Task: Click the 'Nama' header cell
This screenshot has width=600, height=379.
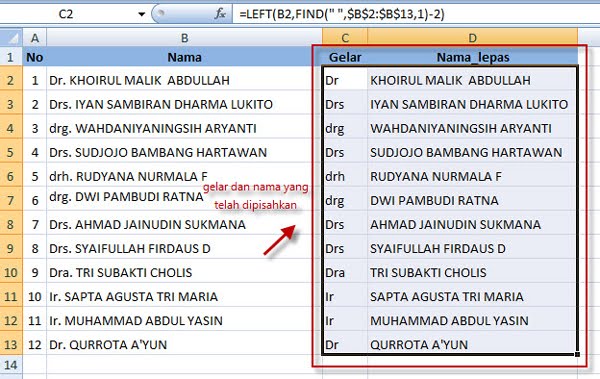Action: 184,57
